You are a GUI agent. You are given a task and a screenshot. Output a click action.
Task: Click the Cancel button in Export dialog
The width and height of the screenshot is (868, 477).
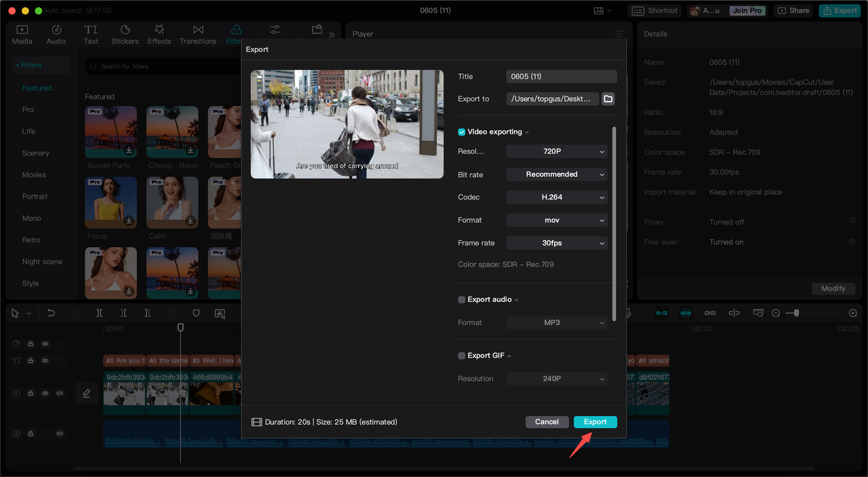point(547,422)
